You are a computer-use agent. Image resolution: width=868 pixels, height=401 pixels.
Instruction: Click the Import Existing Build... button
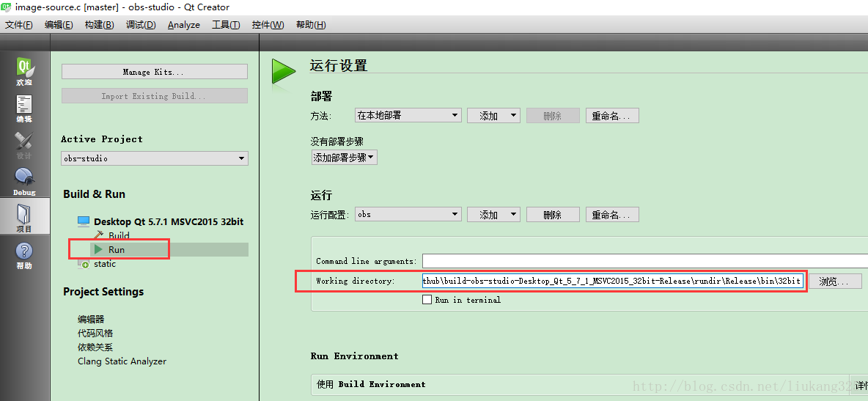pos(155,96)
